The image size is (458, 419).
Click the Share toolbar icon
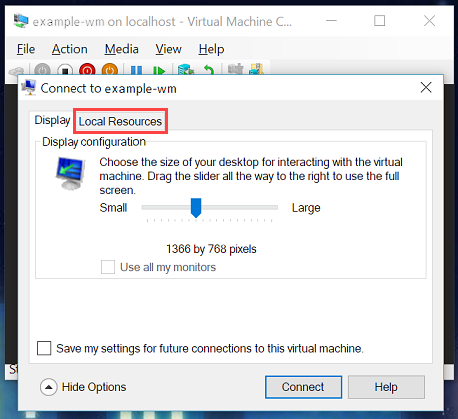click(257, 69)
